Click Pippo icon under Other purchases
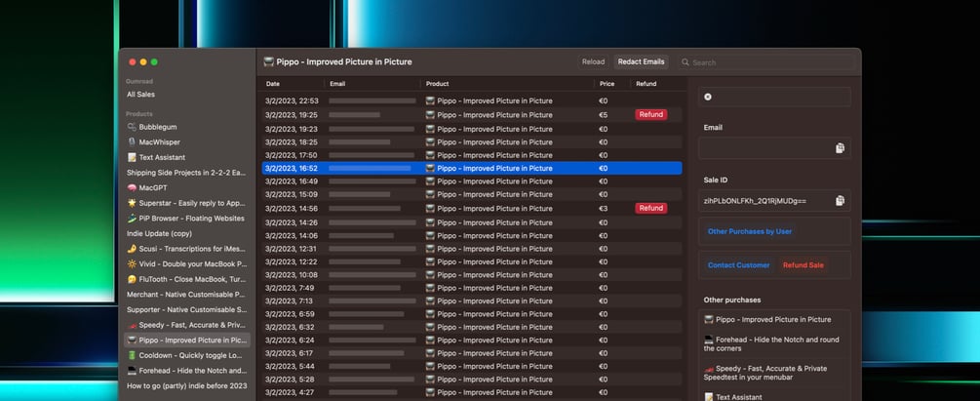Image resolution: width=980 pixels, height=401 pixels. (709, 320)
